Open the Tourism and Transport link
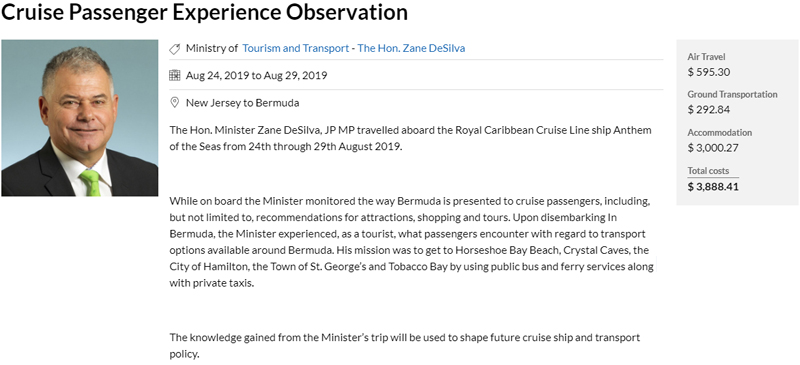 (295, 48)
